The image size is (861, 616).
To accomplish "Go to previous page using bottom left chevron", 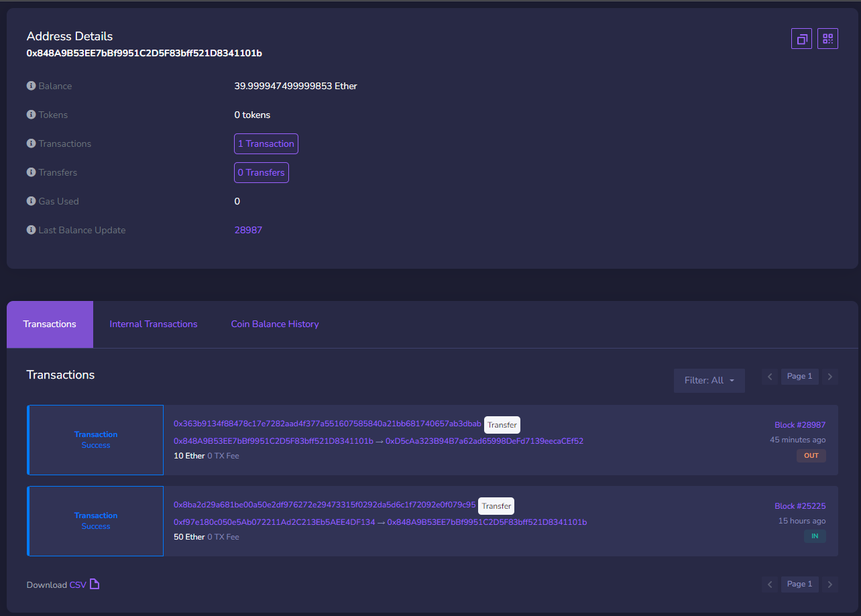I will pos(770,584).
